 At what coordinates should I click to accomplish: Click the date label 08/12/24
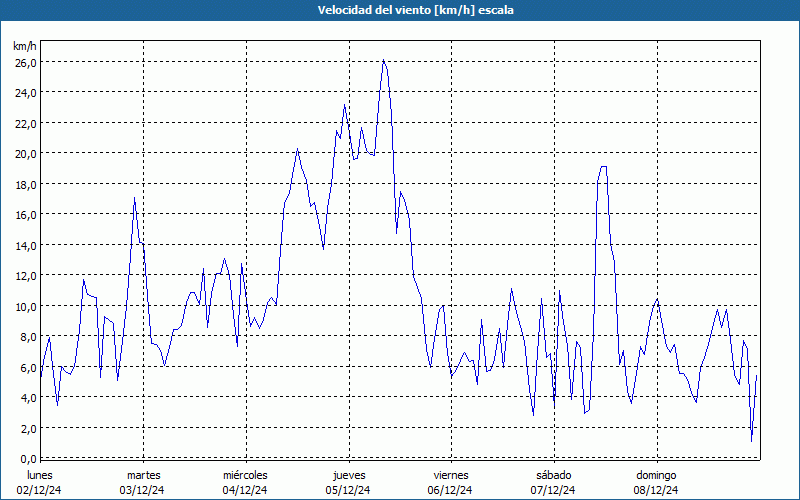pyautogui.click(x=656, y=490)
